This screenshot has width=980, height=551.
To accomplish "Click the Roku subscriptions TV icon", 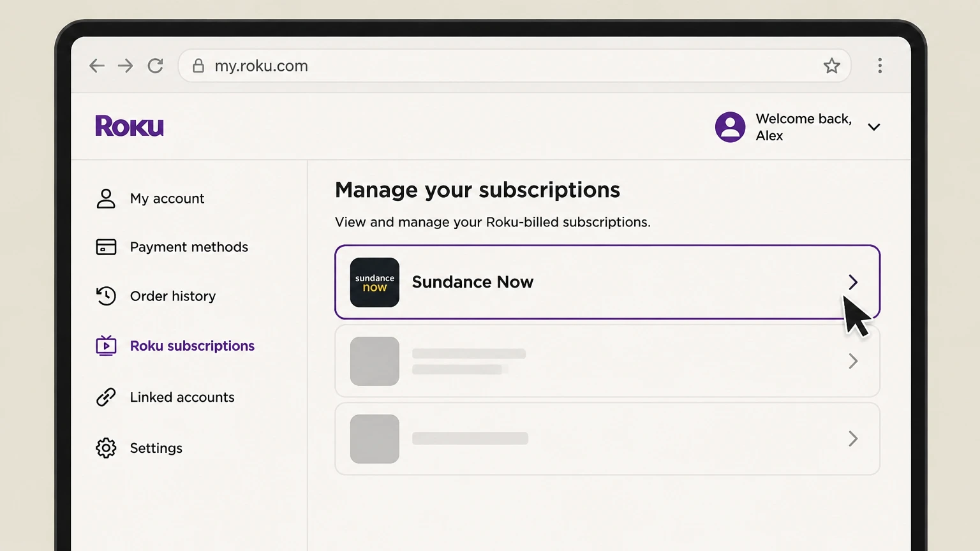I will (106, 346).
